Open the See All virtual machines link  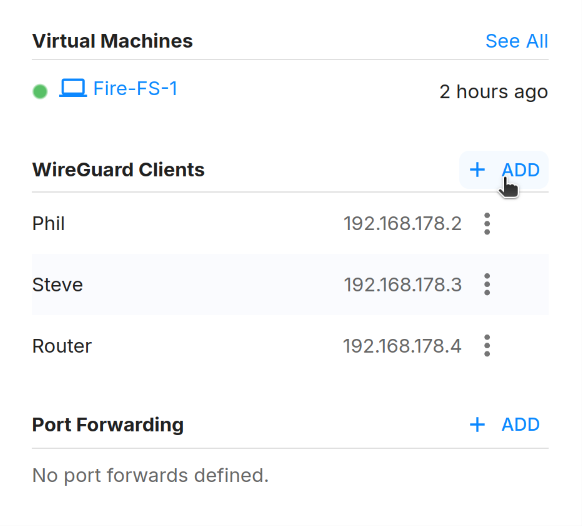pyautogui.click(x=516, y=41)
